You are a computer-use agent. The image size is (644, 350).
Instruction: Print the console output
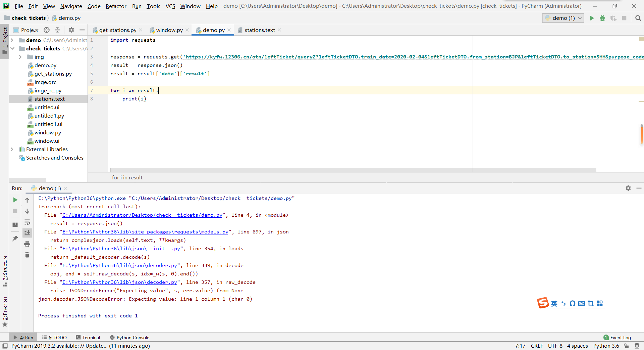point(27,244)
